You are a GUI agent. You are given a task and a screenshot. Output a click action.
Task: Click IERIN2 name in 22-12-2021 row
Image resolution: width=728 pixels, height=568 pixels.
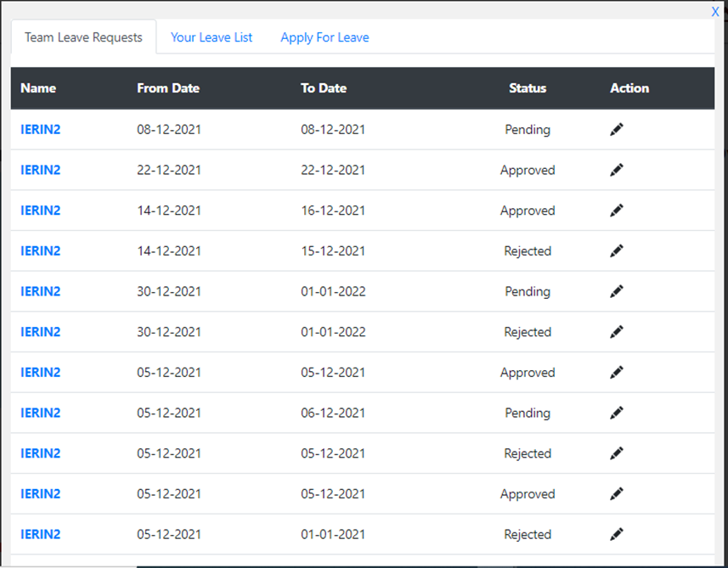(41, 170)
